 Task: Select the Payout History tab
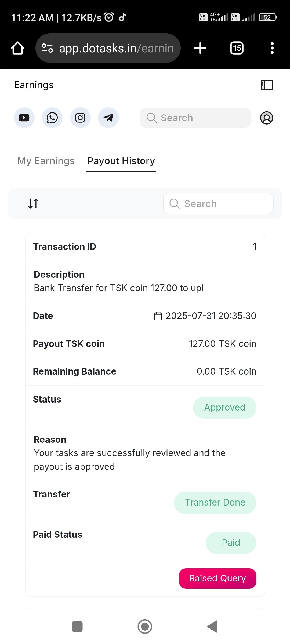click(121, 161)
